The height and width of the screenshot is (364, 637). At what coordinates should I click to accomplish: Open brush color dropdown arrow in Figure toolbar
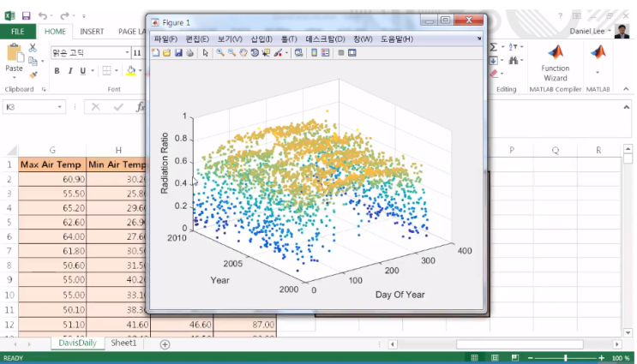point(286,53)
